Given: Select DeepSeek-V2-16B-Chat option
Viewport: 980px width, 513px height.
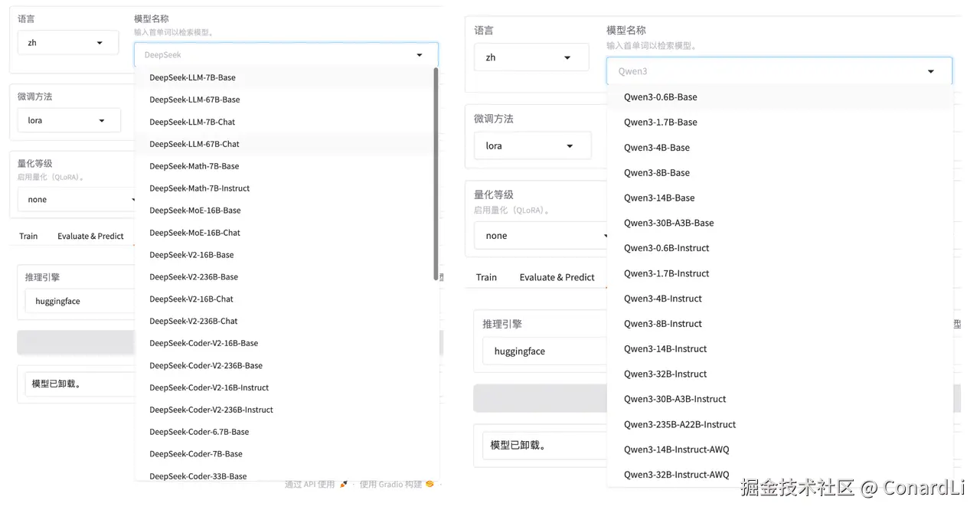Looking at the screenshot, I should [284, 299].
